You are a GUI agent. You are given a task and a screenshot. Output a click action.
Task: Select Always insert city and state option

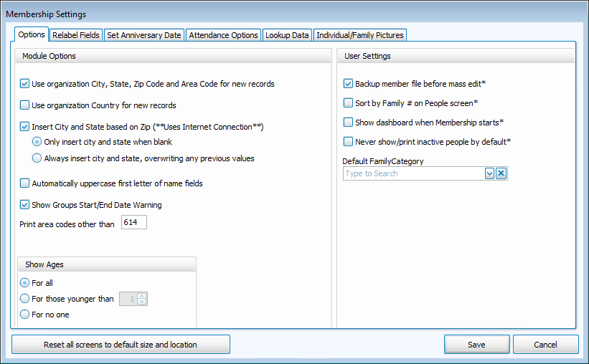click(x=37, y=158)
